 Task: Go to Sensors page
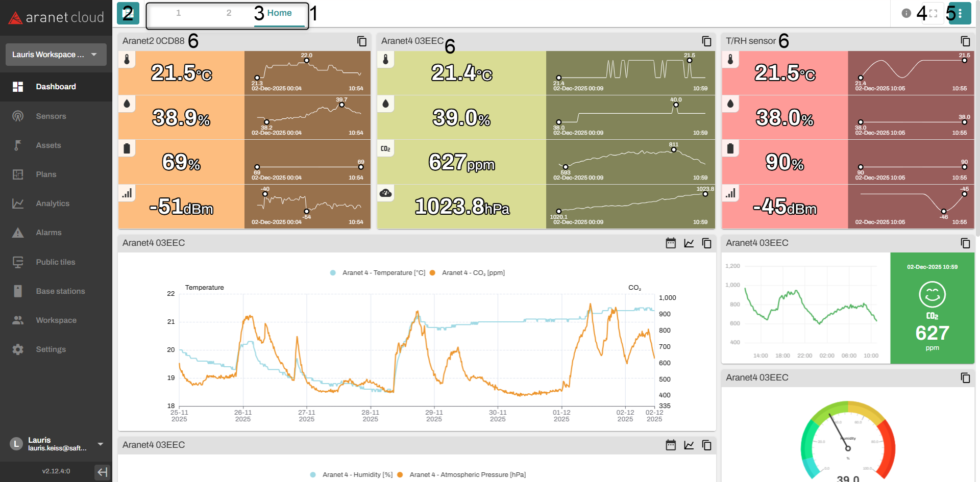tap(51, 116)
